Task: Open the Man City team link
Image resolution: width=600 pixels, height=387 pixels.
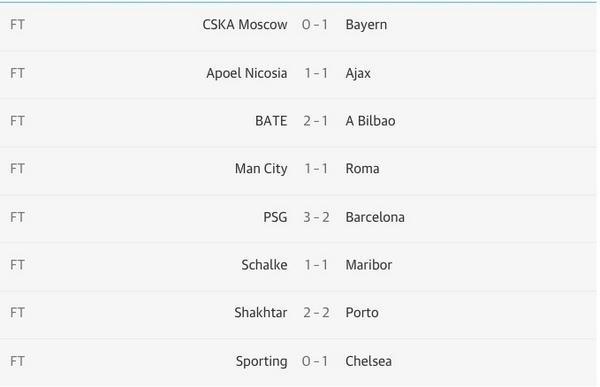Action: point(261,169)
